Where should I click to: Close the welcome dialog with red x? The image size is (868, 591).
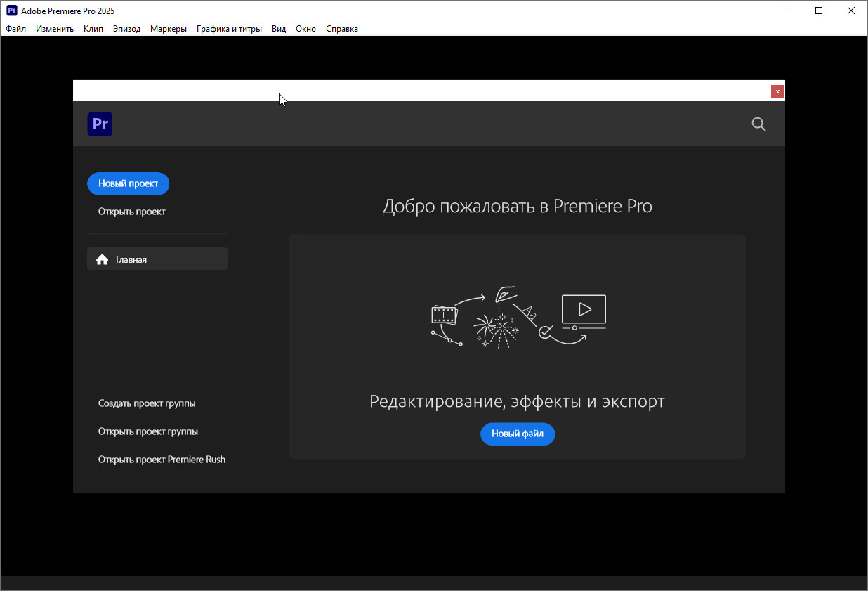coord(777,91)
